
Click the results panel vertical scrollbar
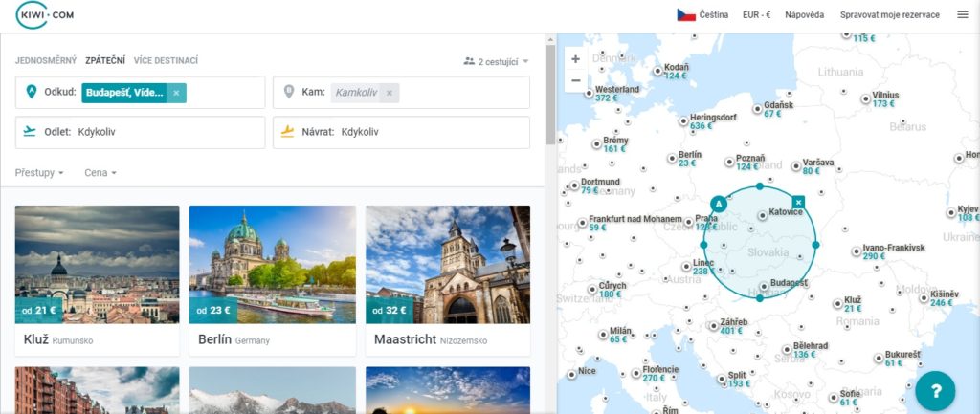550,94
